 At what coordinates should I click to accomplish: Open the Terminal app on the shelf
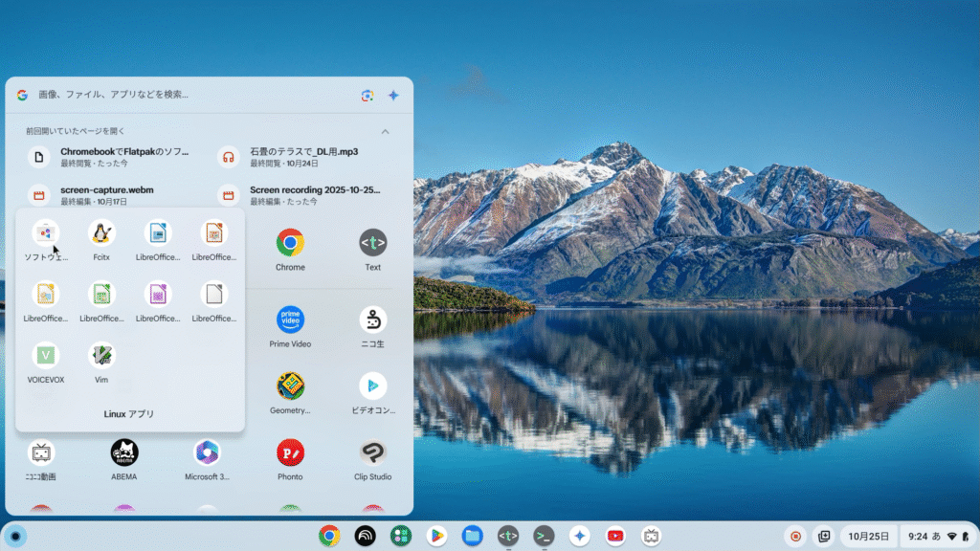pyautogui.click(x=544, y=536)
